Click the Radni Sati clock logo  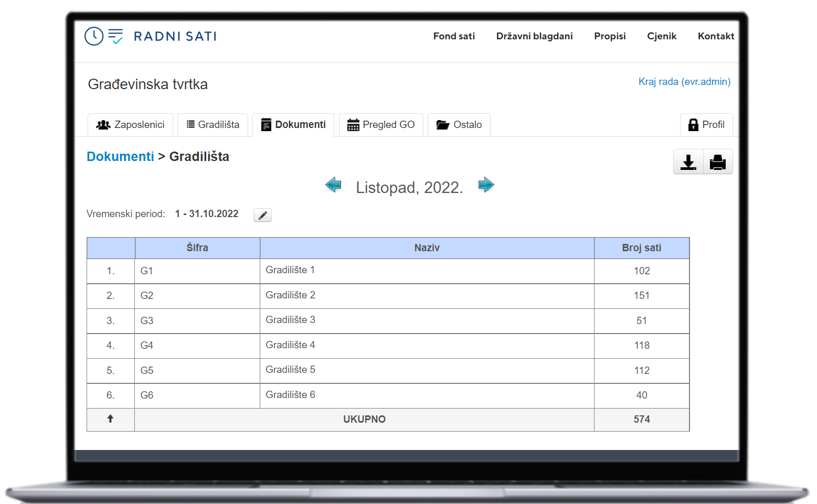pos(94,36)
